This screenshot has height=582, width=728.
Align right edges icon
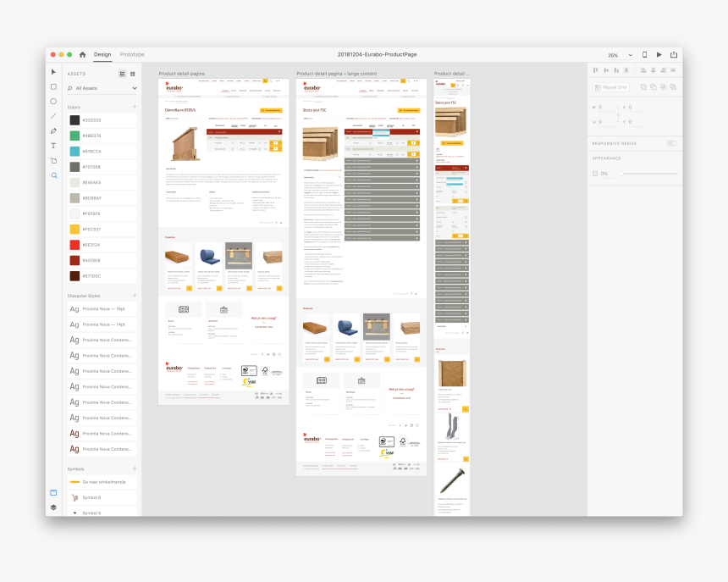(663, 70)
